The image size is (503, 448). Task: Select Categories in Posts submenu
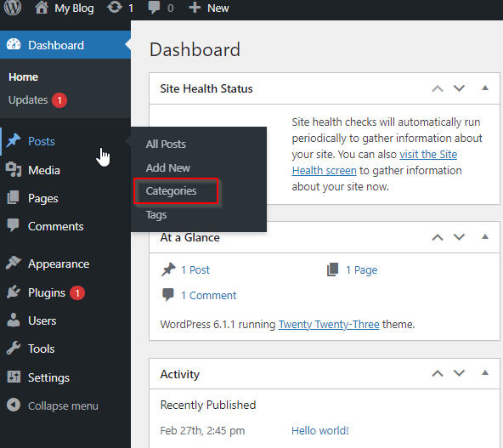click(x=171, y=191)
